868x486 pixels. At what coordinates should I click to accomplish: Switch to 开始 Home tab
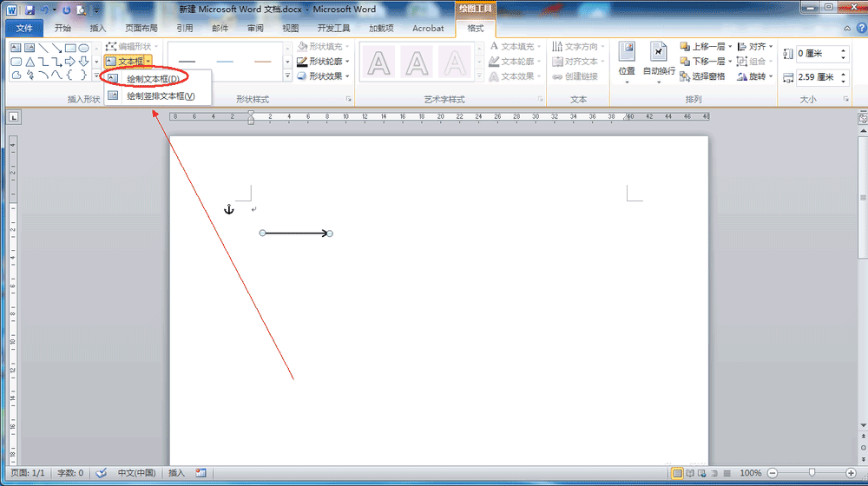(62, 29)
